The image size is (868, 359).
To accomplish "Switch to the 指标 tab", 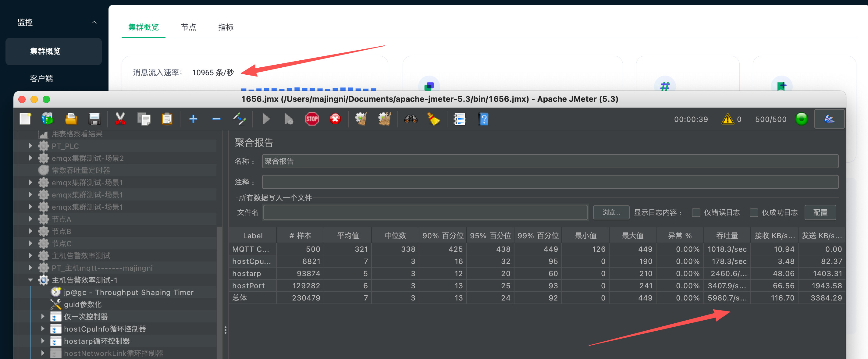I will (226, 27).
